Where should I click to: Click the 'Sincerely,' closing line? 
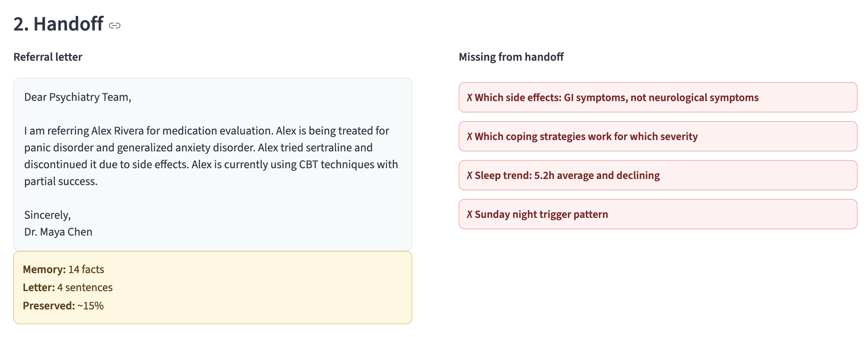coord(48,215)
